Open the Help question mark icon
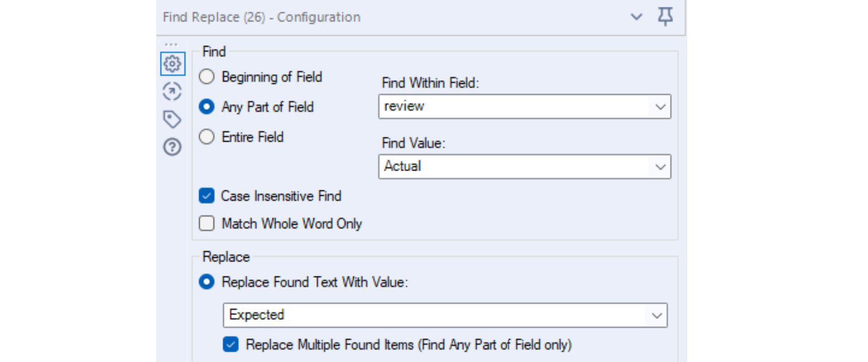 click(x=172, y=147)
